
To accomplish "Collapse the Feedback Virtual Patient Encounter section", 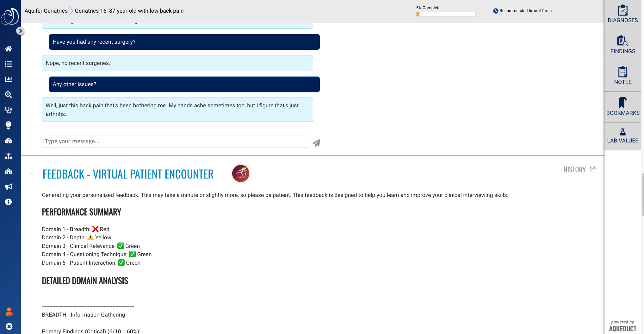I will tap(31, 173).
